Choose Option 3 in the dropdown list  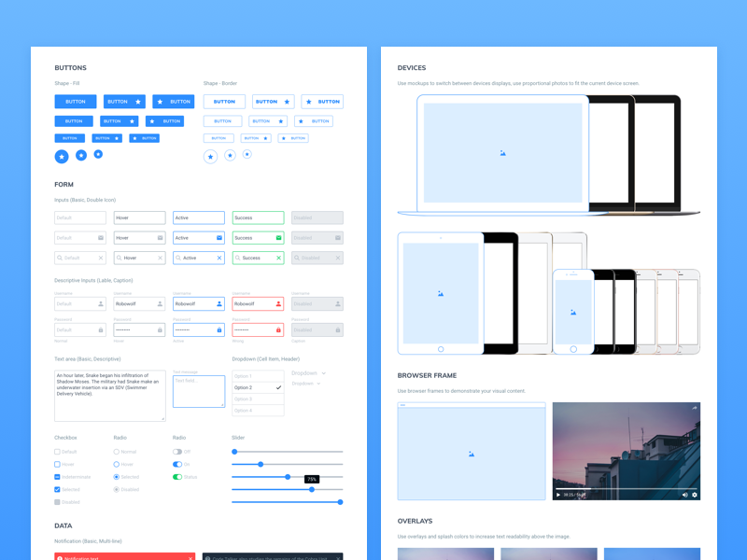point(258,399)
